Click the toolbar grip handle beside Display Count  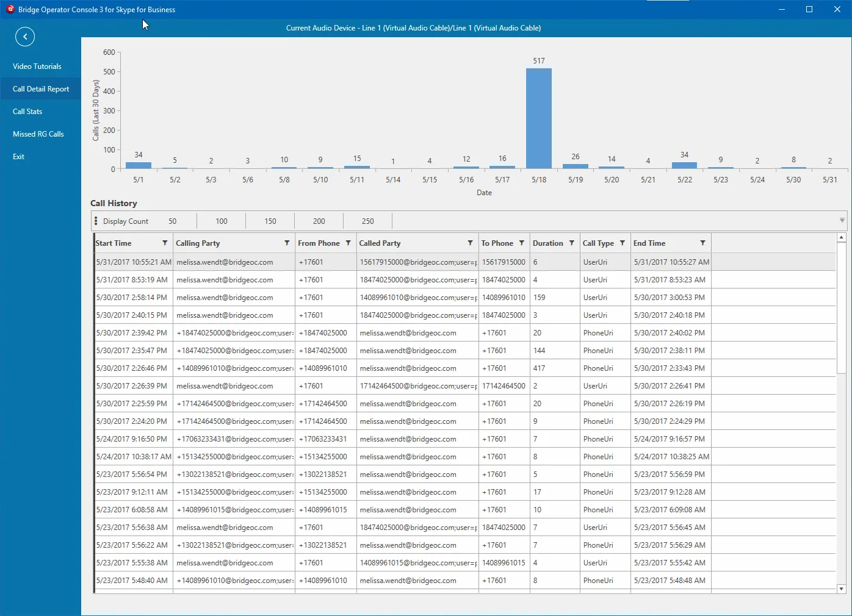tap(96, 221)
